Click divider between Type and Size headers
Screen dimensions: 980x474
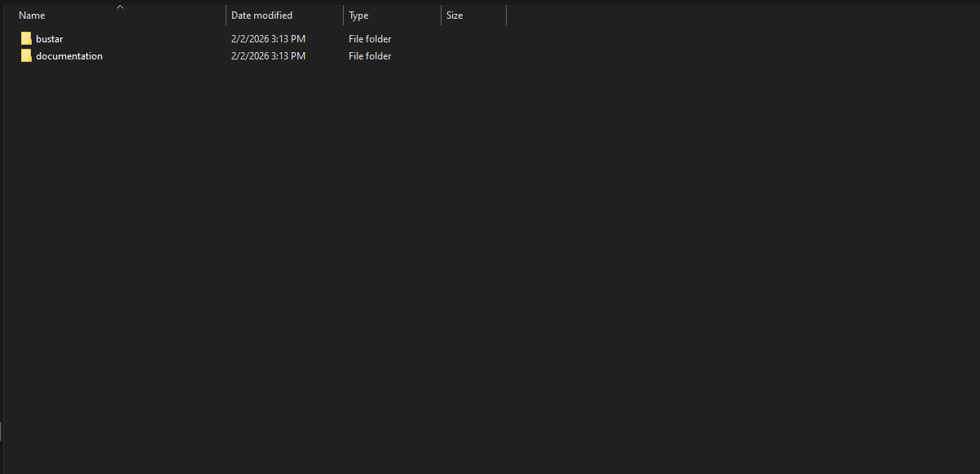pyautogui.click(x=441, y=15)
